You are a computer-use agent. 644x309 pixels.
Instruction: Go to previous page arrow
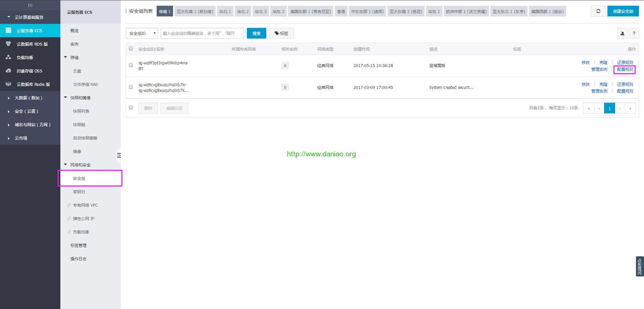click(599, 108)
